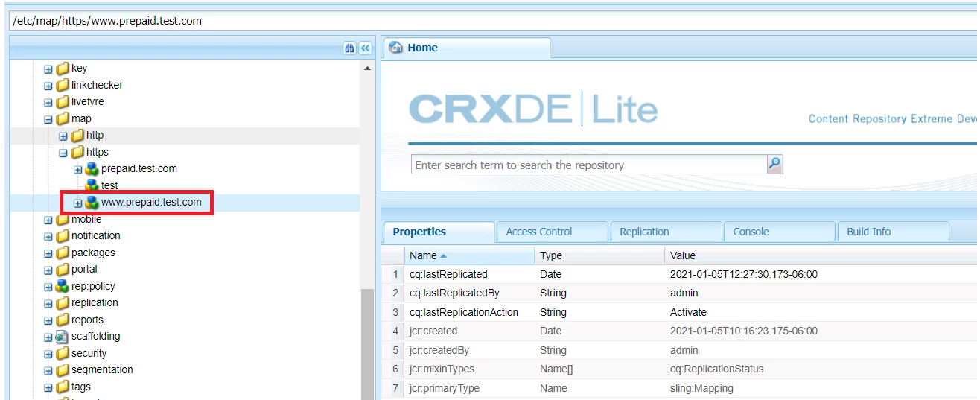The width and height of the screenshot is (980, 400).
Task: Click the scaffolding page icon
Action: (x=63, y=337)
